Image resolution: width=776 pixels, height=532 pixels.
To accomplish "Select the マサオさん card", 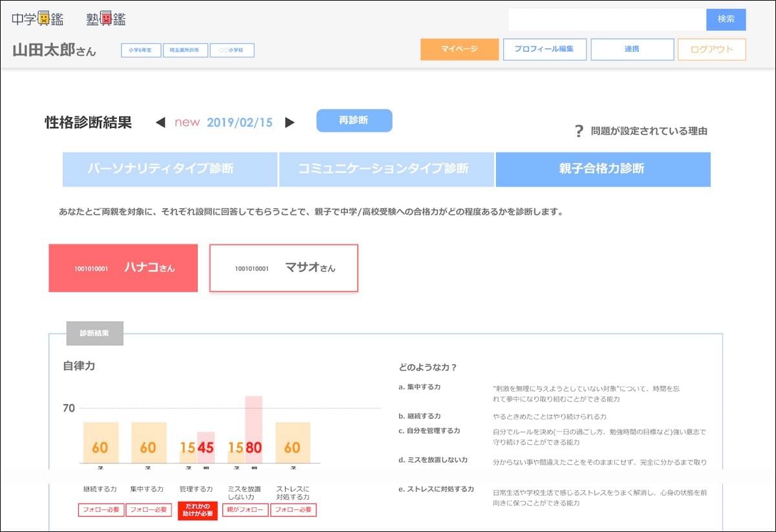I will pos(283,268).
